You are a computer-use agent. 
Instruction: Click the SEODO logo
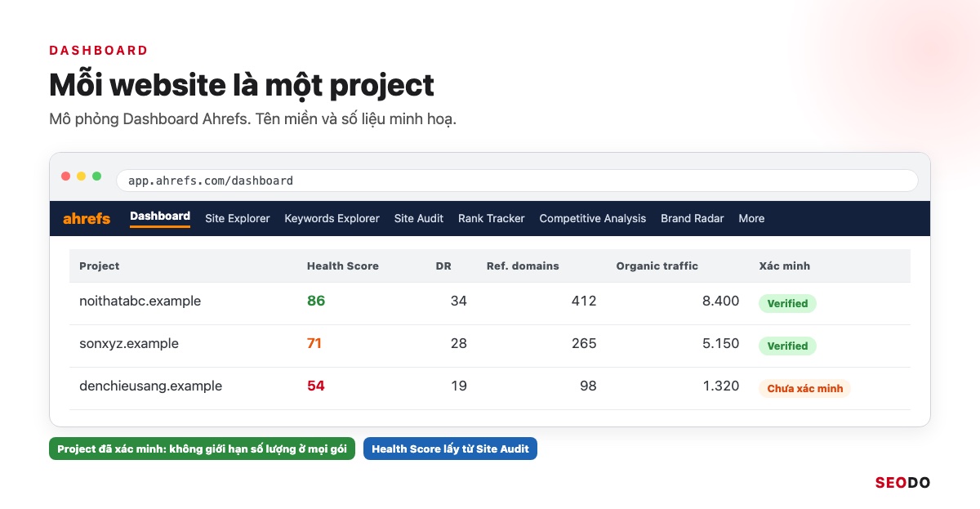902,482
